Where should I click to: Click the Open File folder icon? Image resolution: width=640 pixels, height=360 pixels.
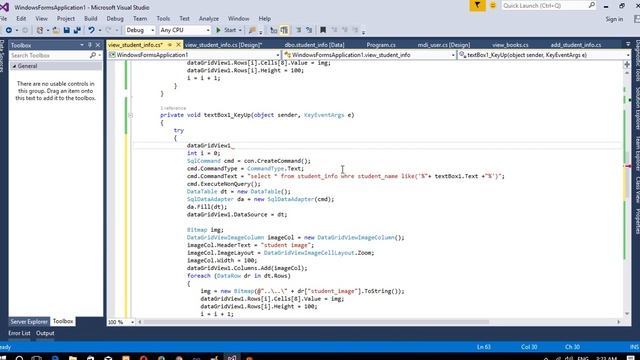click(56, 30)
